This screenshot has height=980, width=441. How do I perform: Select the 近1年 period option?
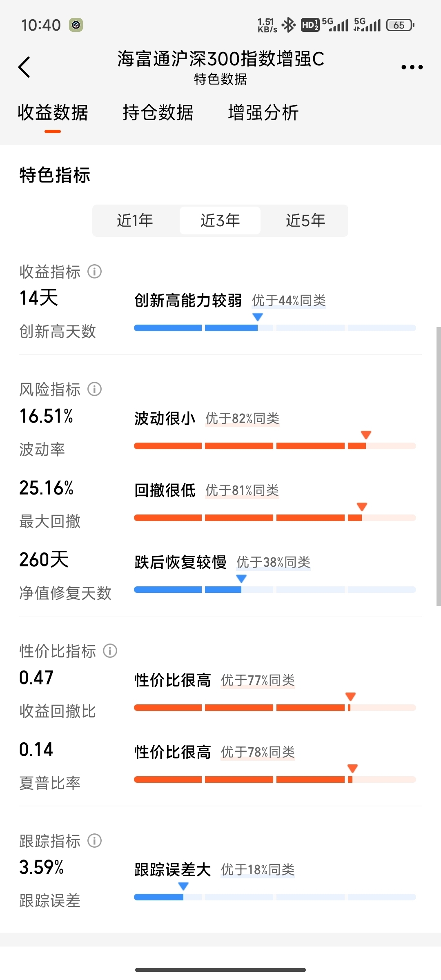(x=135, y=220)
